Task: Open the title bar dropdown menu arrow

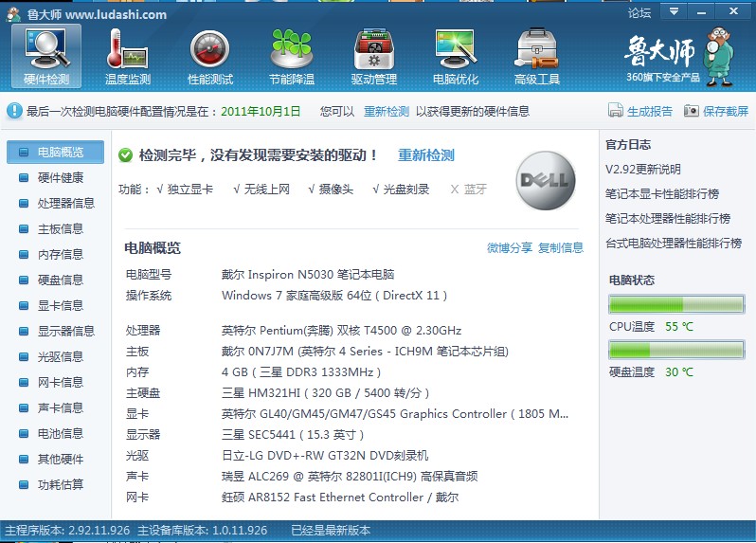Action: pos(674,11)
